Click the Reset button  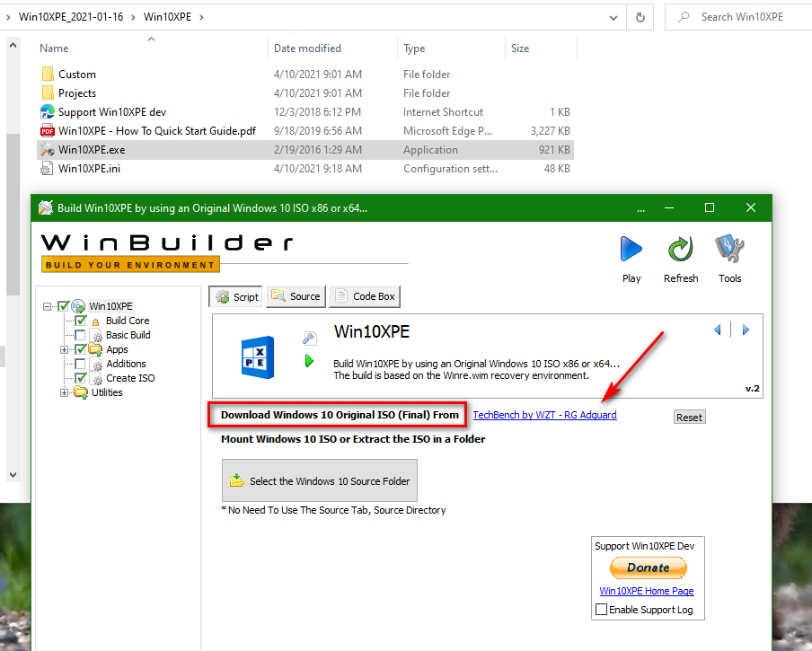click(x=689, y=418)
